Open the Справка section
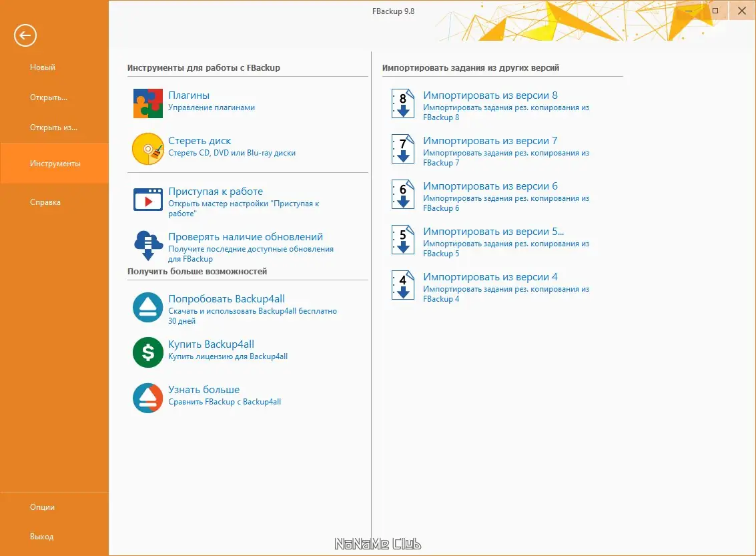Image resolution: width=756 pixels, height=556 pixels. (45, 202)
